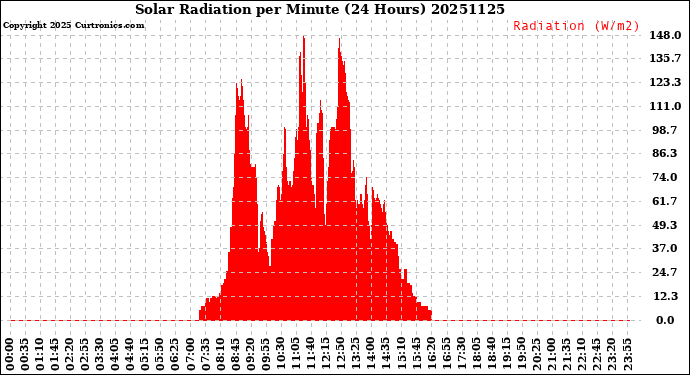The image size is (690, 375).
Task: Click the '19:50' time axis label
Action: tap(522, 355)
